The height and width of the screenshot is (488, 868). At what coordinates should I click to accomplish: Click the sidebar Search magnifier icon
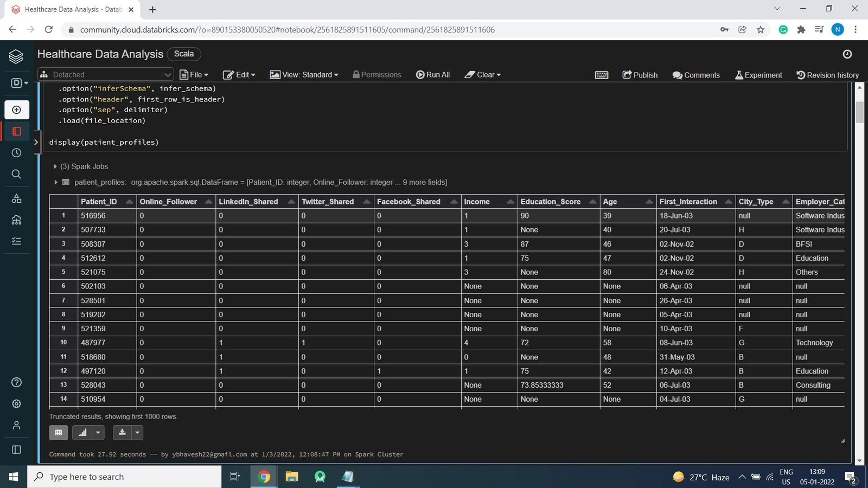[x=16, y=174]
